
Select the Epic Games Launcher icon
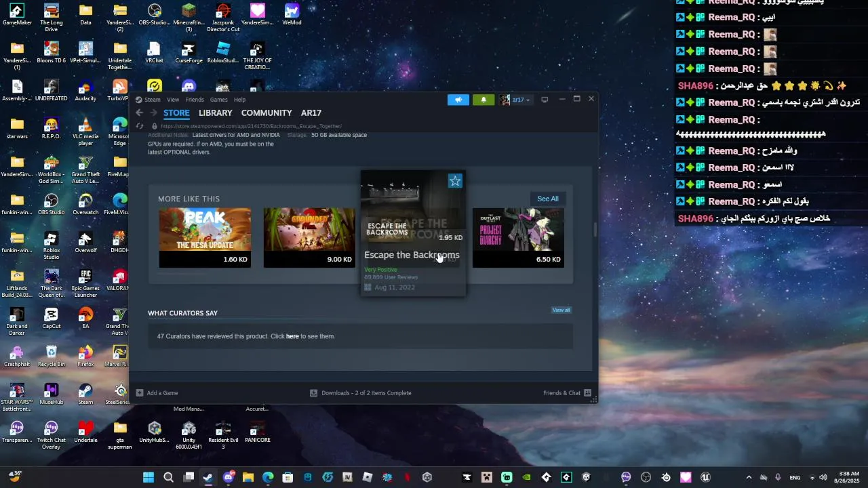(x=85, y=283)
